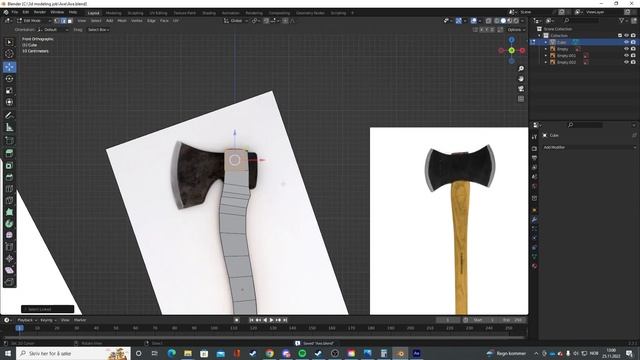The width and height of the screenshot is (640, 360).
Task: Select the Spin tool
Action: point(9,224)
